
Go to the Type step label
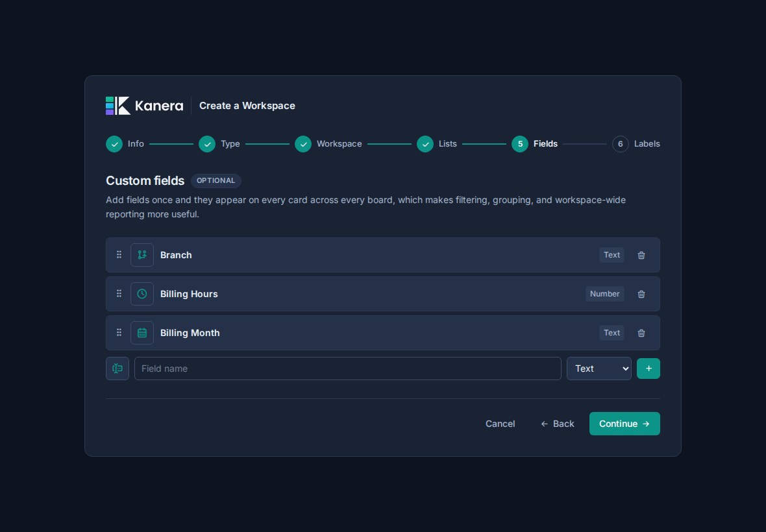click(230, 144)
